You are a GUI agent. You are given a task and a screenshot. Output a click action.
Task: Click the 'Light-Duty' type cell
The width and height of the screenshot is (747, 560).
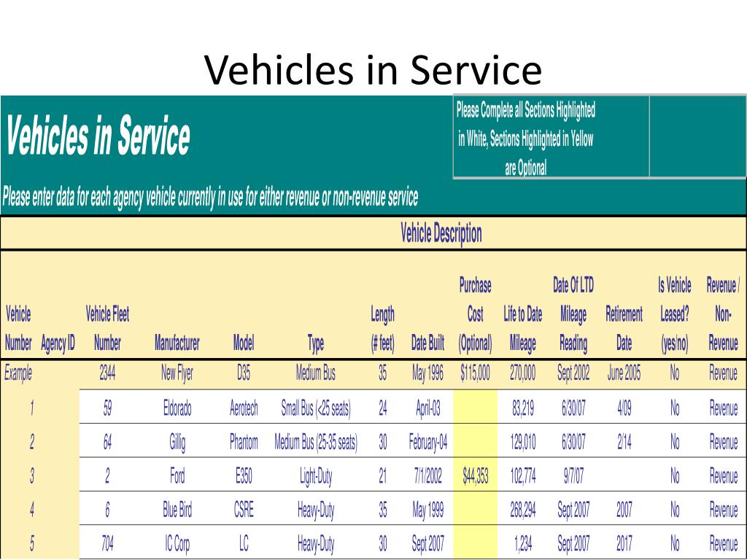point(315,477)
